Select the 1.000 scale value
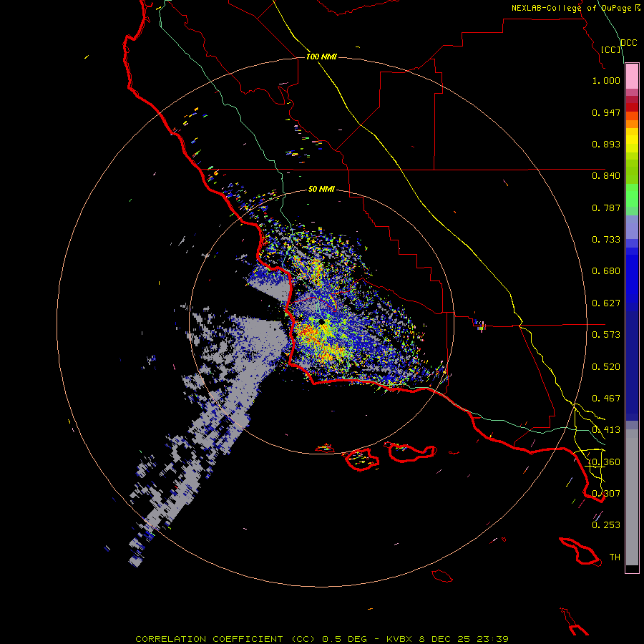This screenshot has width=644, height=644. [x=606, y=80]
